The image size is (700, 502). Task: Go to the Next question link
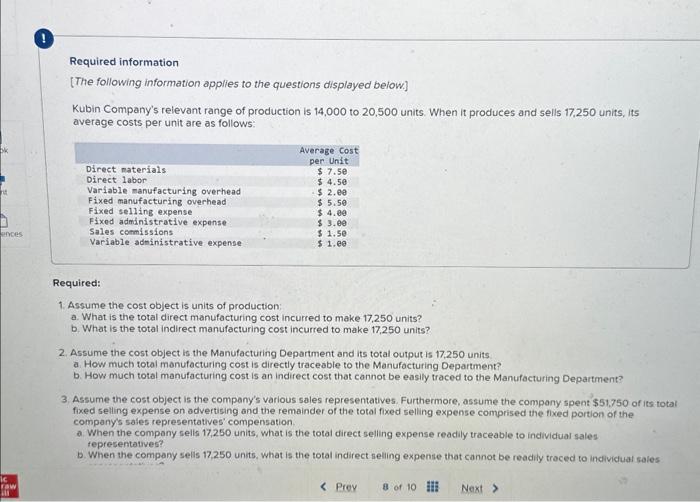(x=471, y=488)
